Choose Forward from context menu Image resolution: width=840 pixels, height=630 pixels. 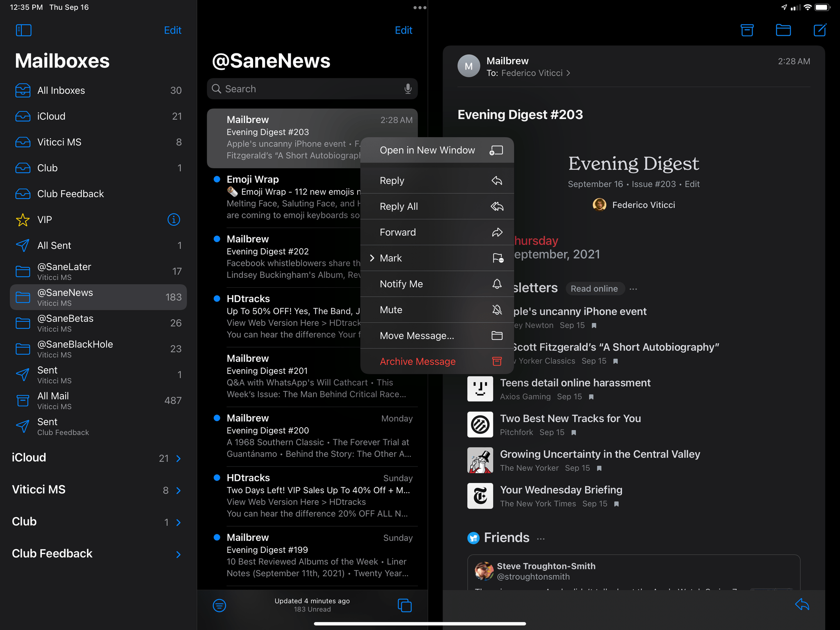click(437, 232)
